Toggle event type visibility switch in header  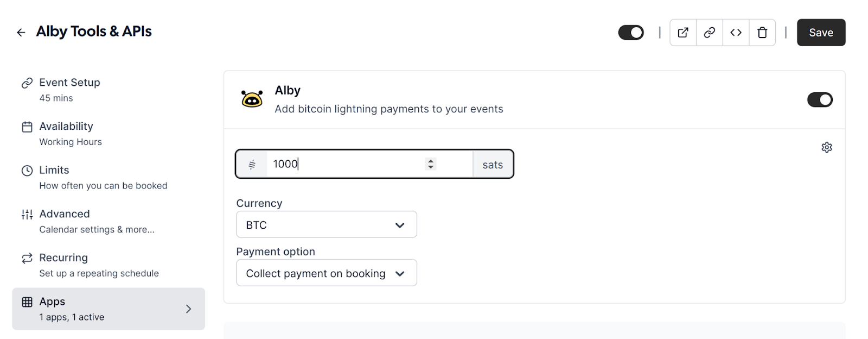pos(631,33)
